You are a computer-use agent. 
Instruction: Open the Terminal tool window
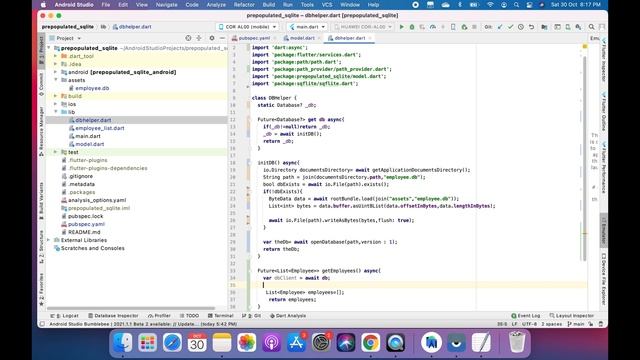[220, 316]
